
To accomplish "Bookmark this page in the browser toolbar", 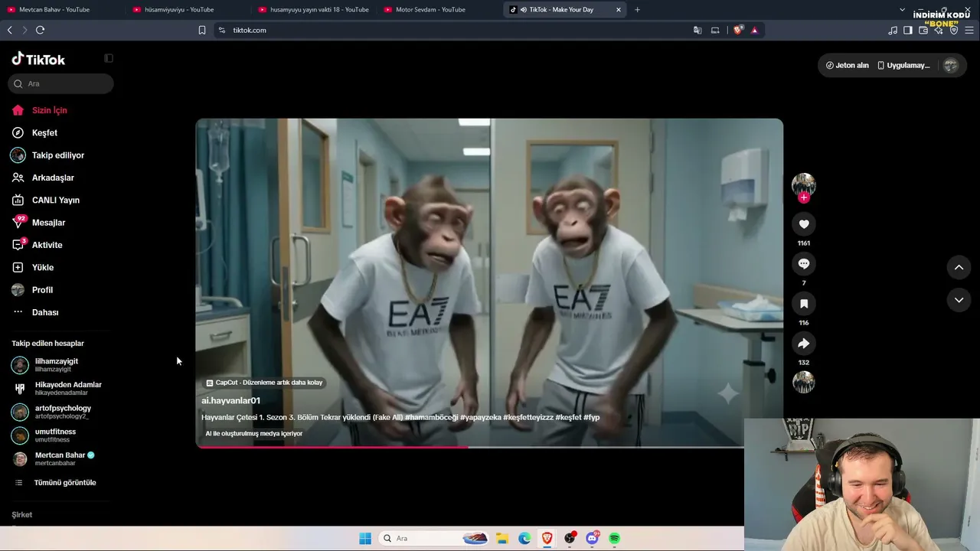I will pos(202,30).
